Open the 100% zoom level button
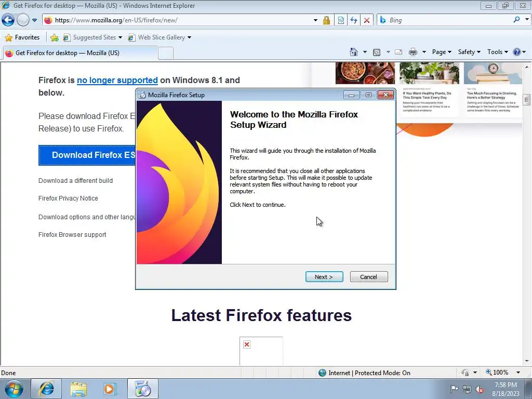Viewport: 532px width, 399px height. 497,373
